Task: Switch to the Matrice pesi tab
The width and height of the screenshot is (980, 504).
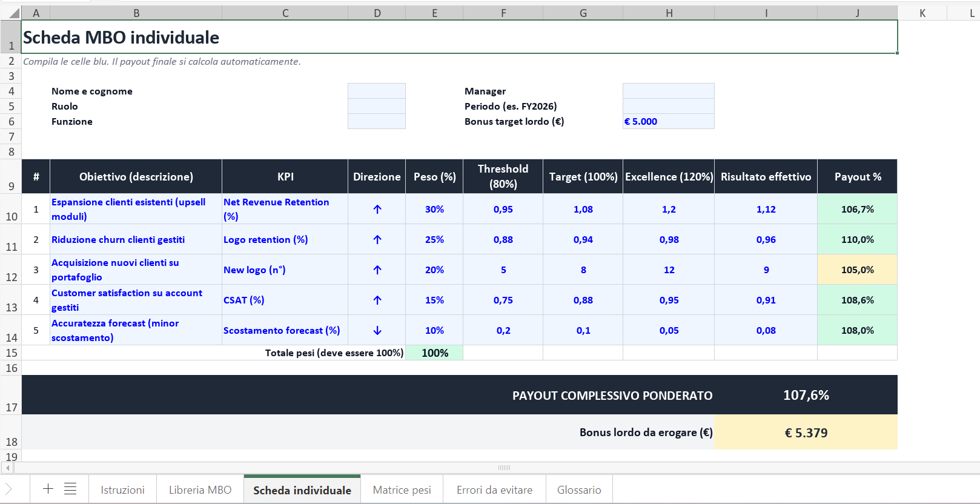Action: (402, 489)
